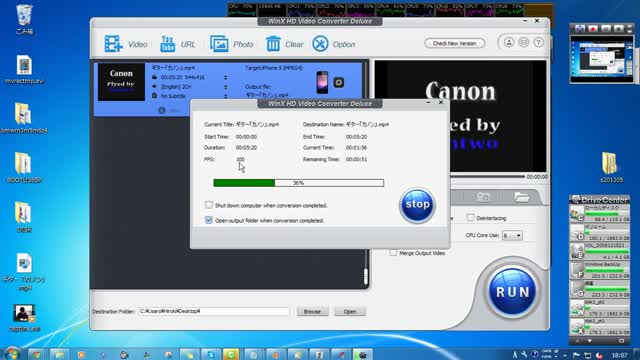The width and height of the screenshot is (640, 360).
Task: Select drive G in DriveCenter gadget
Action: click(600, 289)
